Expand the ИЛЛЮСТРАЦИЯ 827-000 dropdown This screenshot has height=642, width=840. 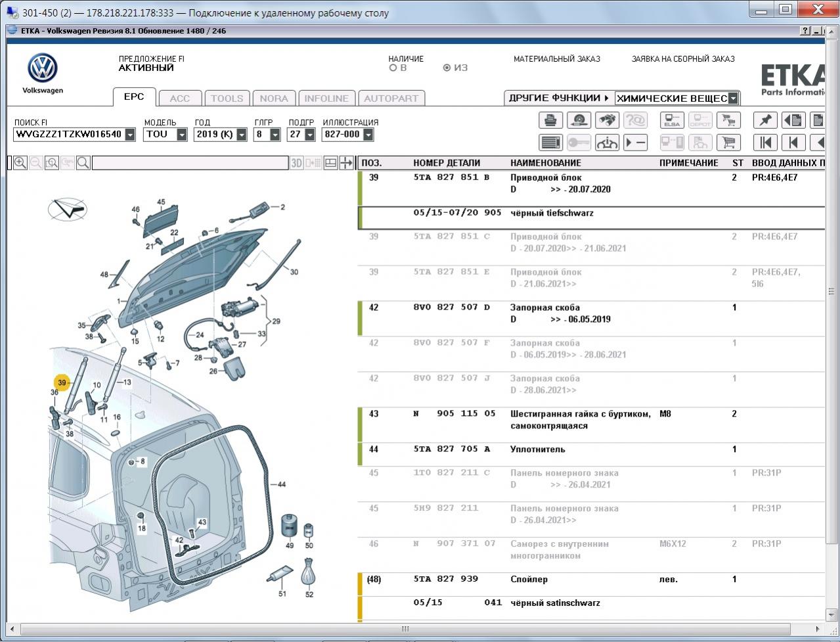click(x=368, y=135)
